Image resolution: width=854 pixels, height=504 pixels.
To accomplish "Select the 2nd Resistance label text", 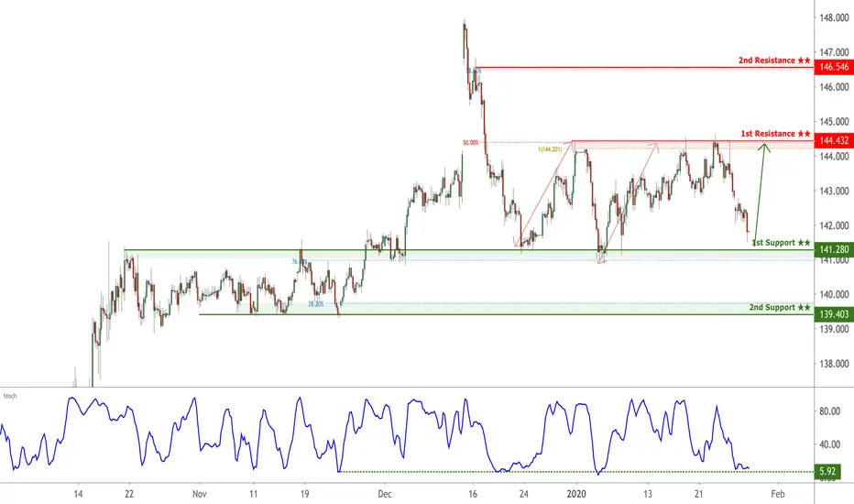I will coord(774,60).
